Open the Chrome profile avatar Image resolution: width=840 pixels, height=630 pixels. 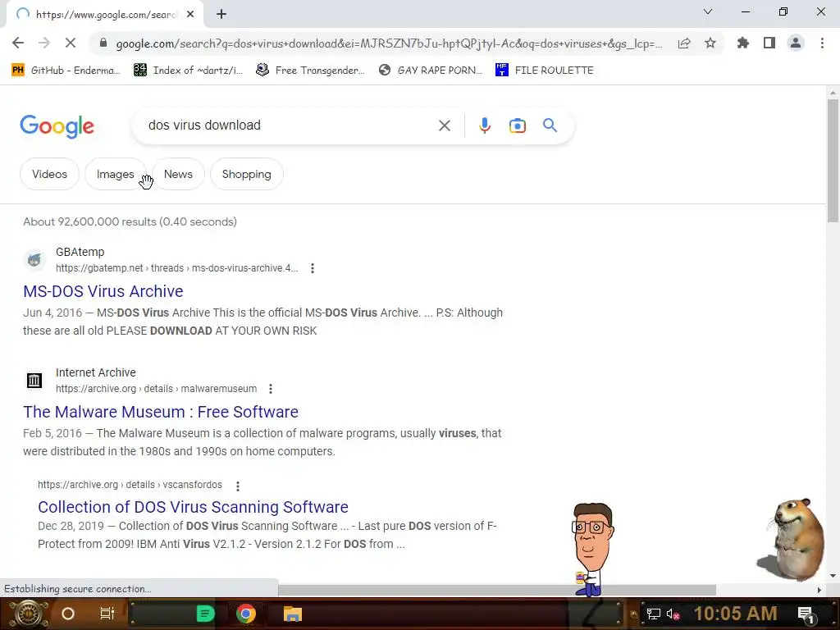click(x=796, y=43)
